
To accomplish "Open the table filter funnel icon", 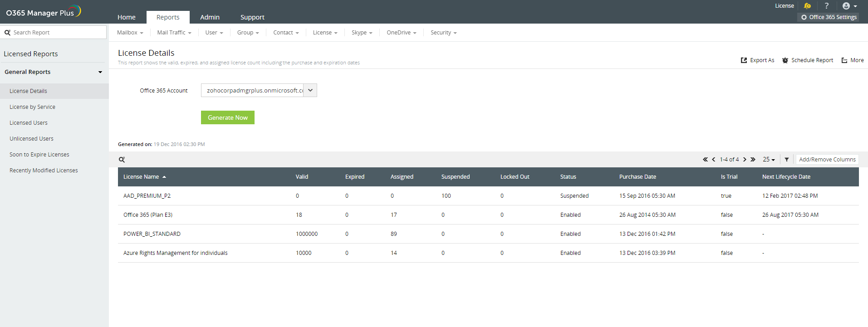I will pyautogui.click(x=786, y=160).
